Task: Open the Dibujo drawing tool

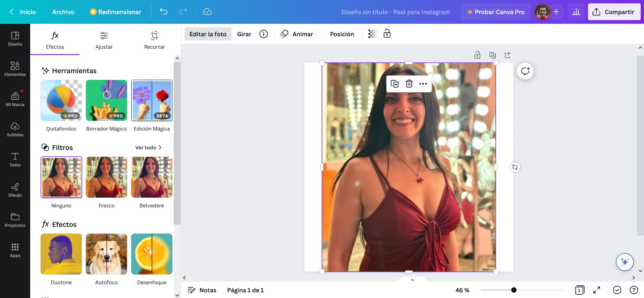Action: pos(15,190)
